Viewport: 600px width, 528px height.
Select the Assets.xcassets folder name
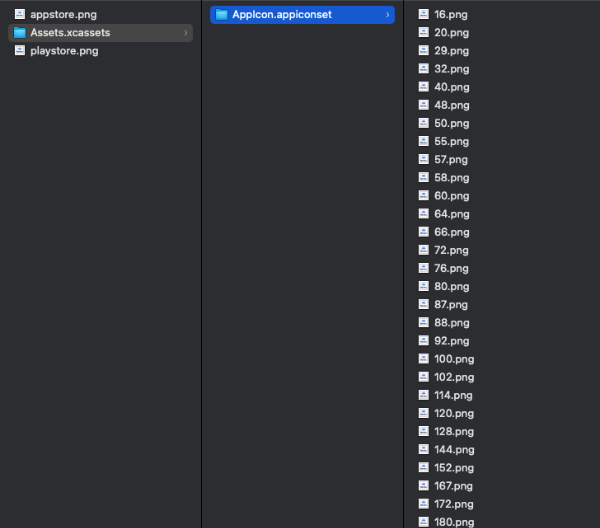(x=70, y=33)
